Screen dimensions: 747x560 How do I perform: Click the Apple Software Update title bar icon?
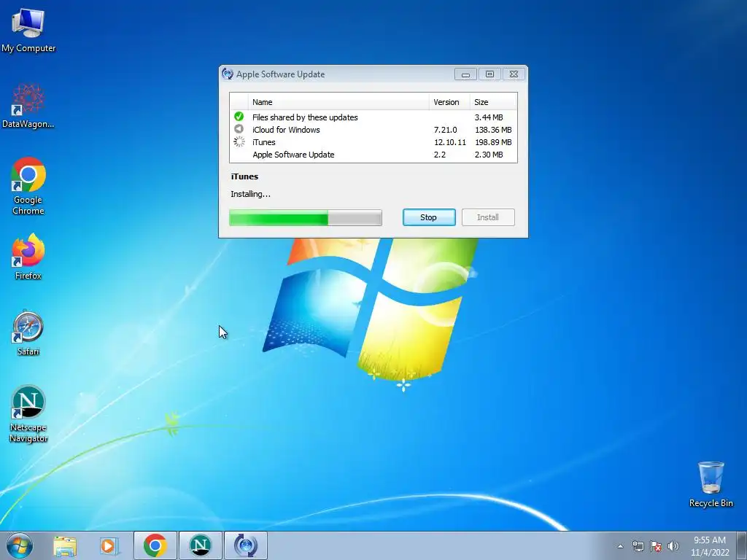click(x=228, y=74)
